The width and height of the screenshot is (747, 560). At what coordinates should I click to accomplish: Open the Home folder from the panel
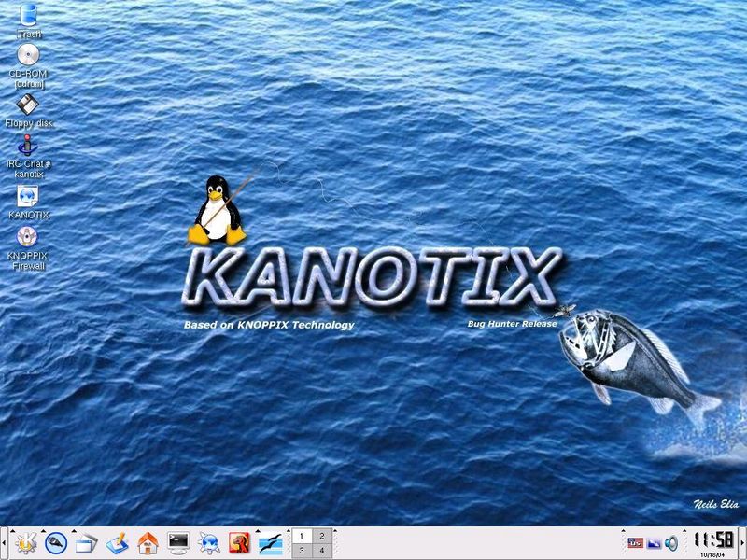point(148,543)
